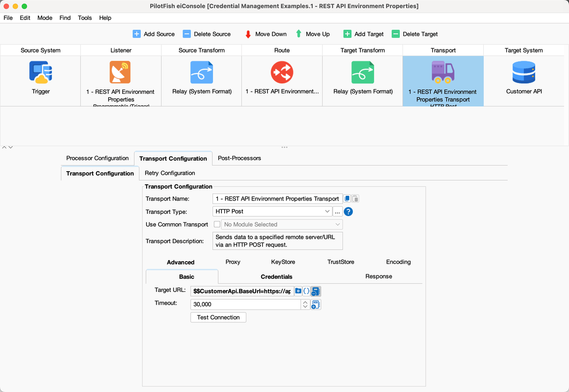569x392 pixels.
Task: Click the Source System column header
Action: pos(40,50)
